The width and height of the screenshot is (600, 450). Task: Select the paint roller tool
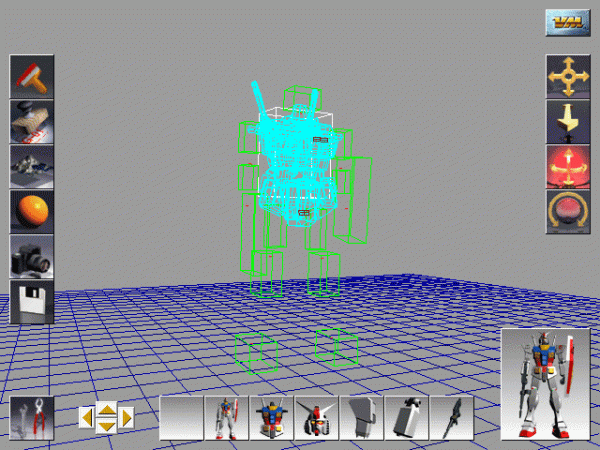(x=32, y=77)
